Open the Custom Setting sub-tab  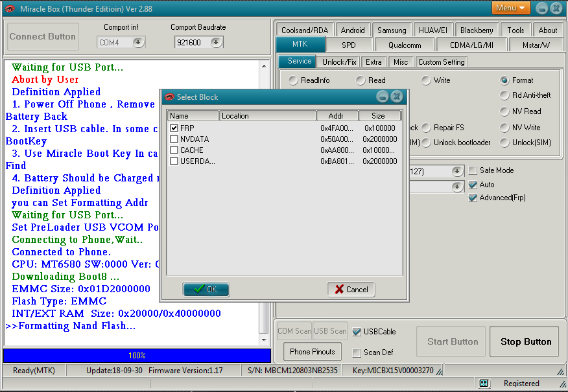coord(441,62)
